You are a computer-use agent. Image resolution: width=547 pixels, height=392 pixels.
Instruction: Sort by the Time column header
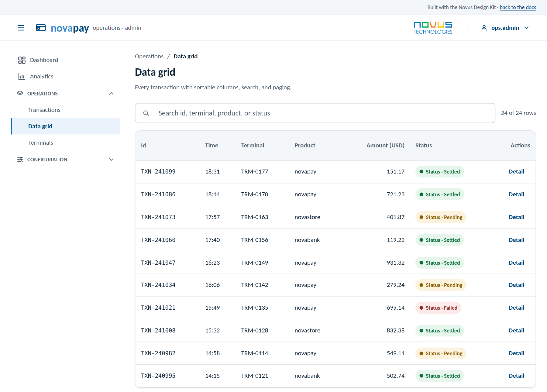(212, 146)
